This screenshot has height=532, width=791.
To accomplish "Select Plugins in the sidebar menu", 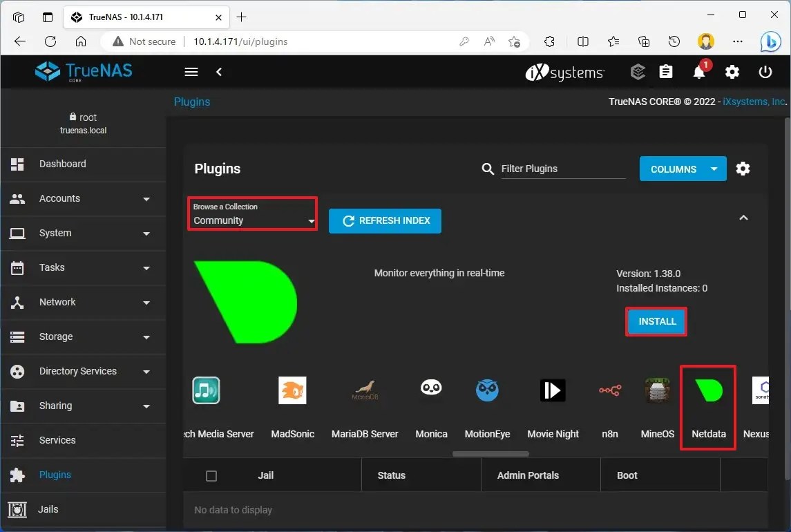I will point(55,475).
